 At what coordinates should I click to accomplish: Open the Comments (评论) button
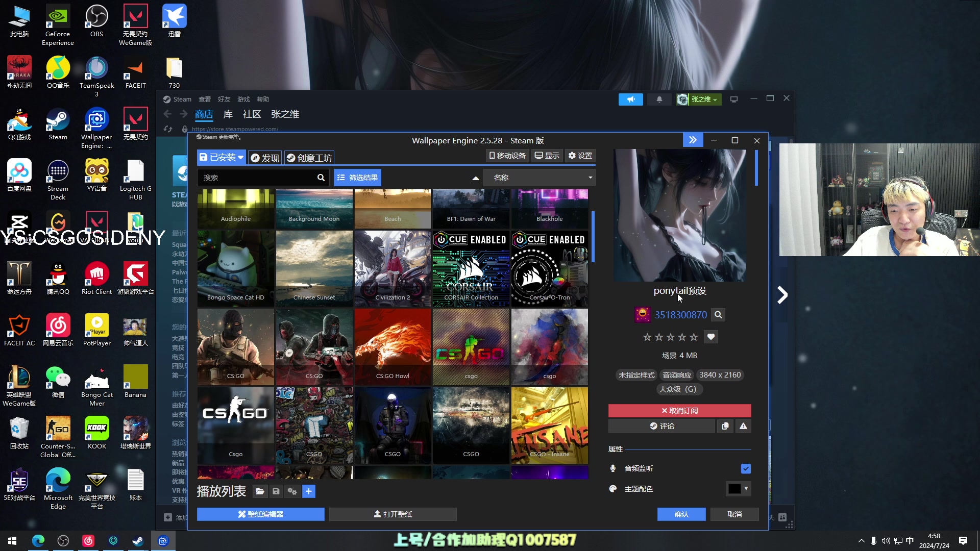(x=661, y=426)
